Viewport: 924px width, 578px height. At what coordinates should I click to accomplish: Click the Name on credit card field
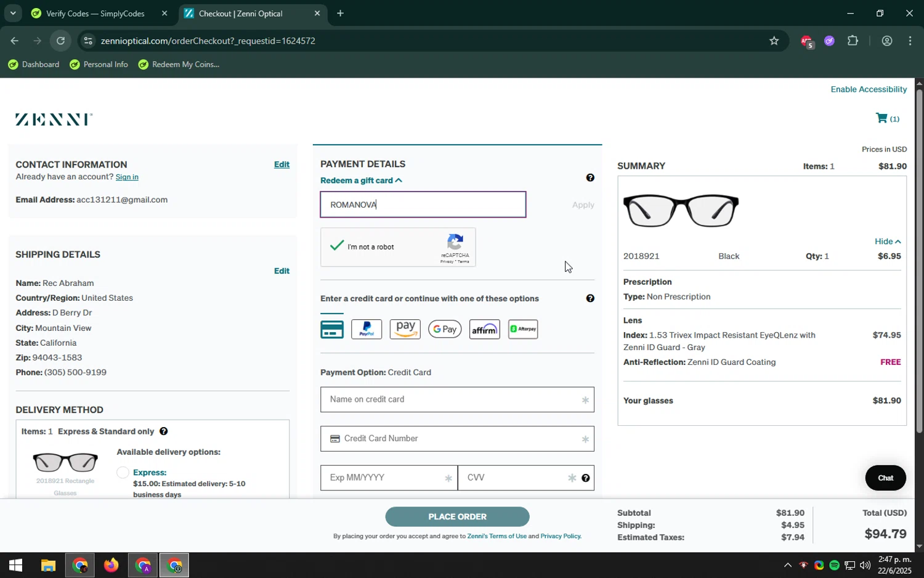click(x=457, y=399)
